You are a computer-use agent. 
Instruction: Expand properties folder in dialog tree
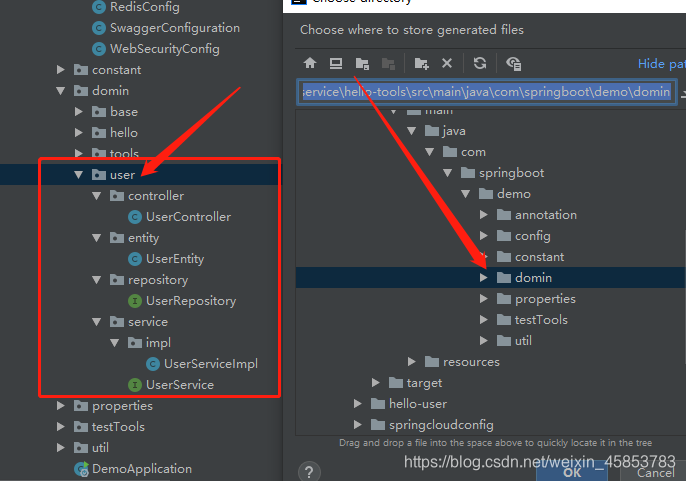[x=483, y=298]
